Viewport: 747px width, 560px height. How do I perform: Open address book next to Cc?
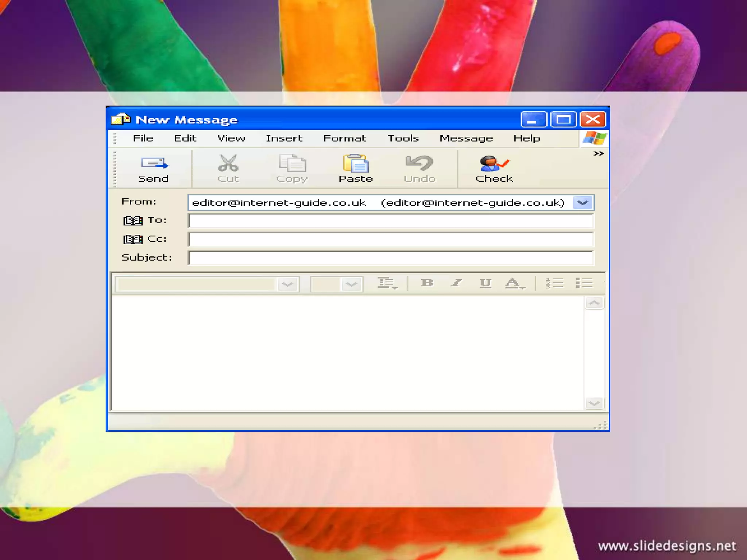click(133, 239)
